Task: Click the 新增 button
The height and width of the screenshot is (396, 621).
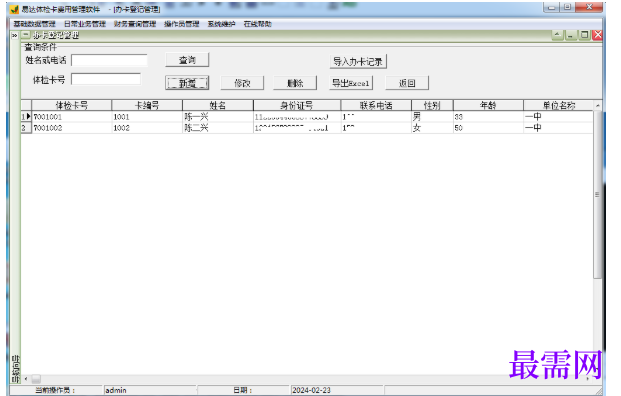Action: click(x=187, y=83)
